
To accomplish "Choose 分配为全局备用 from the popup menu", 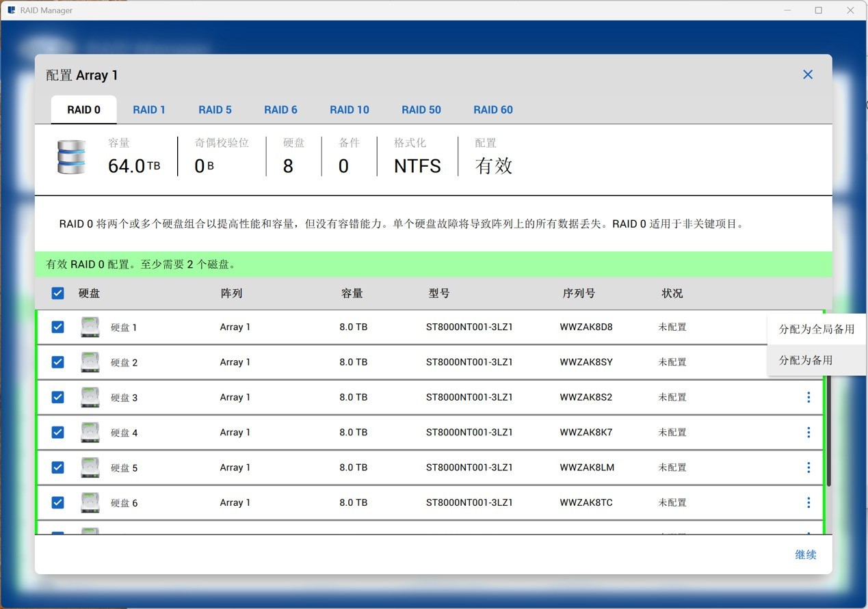I will (x=817, y=329).
